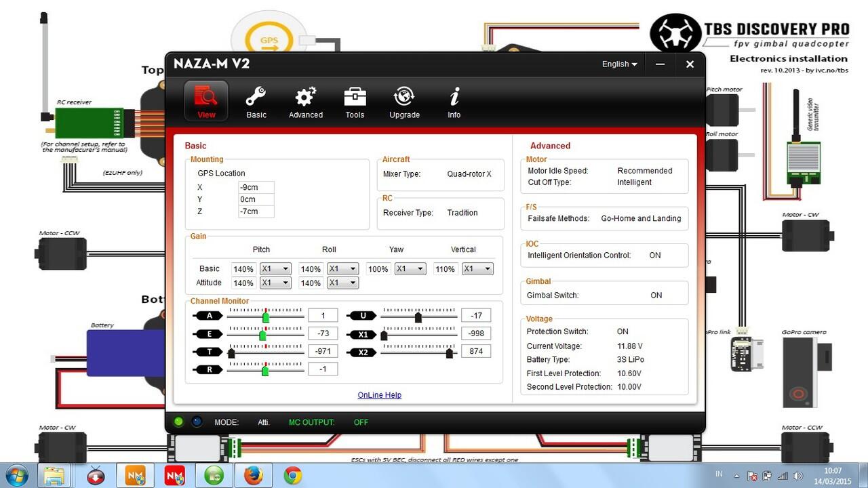This screenshot has width=868, height=488.
Task: Open the red download app in taskbar
Action: tap(96, 476)
